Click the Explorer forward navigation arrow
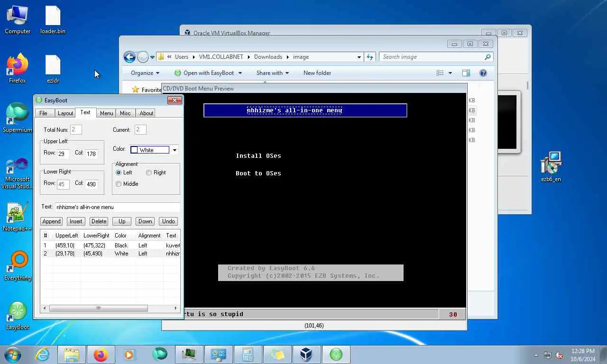The image size is (607, 364). (143, 57)
